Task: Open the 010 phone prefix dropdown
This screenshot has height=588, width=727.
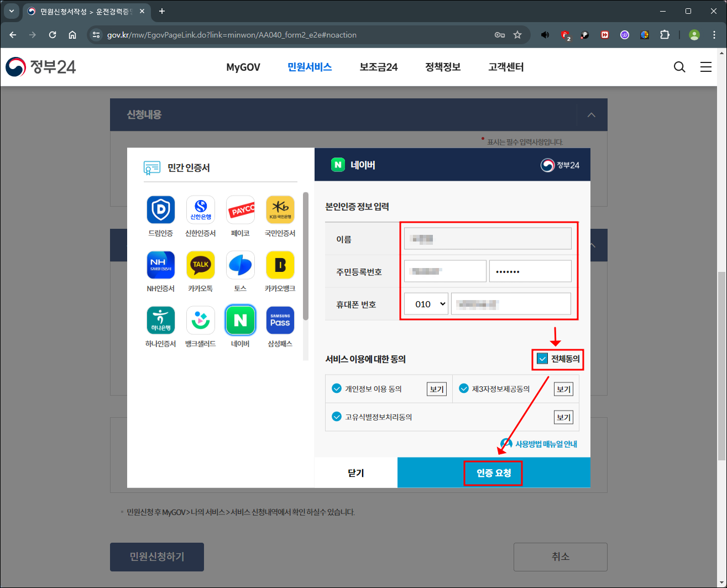Action: pyautogui.click(x=426, y=304)
